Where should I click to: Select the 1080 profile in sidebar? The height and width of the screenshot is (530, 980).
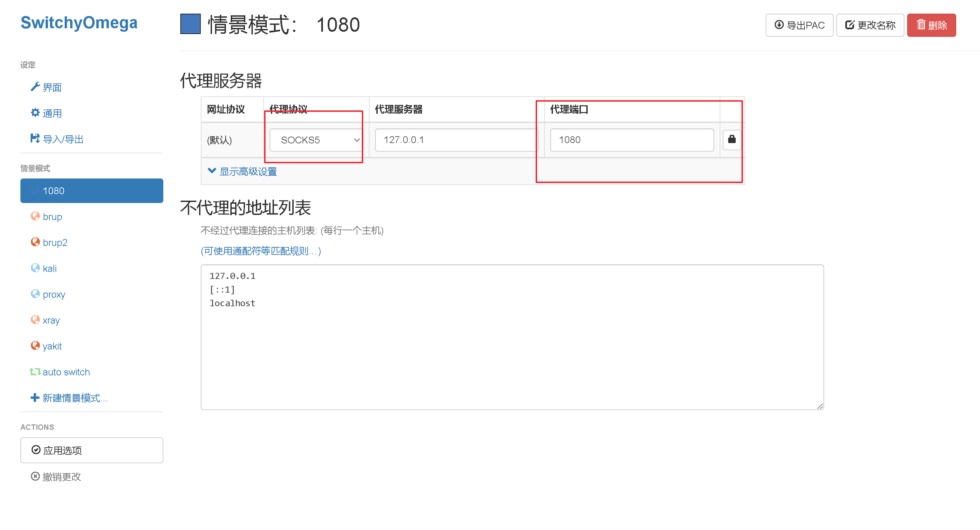[x=92, y=190]
